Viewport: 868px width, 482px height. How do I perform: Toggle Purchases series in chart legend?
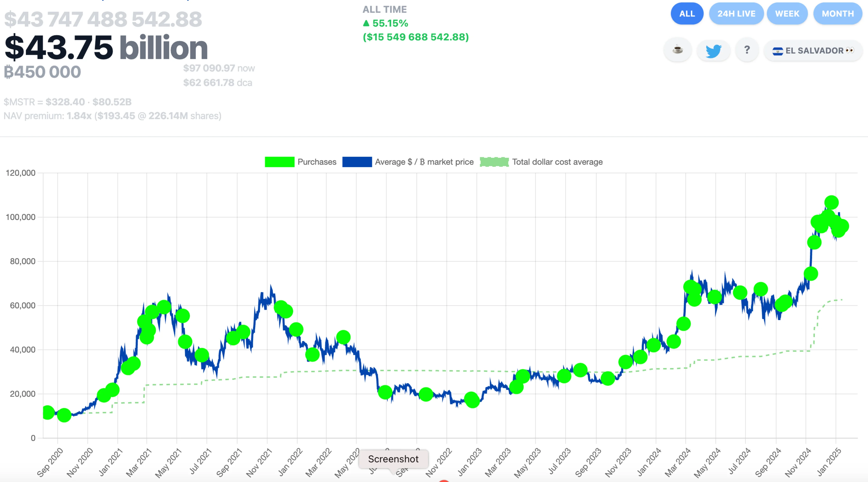317,162
